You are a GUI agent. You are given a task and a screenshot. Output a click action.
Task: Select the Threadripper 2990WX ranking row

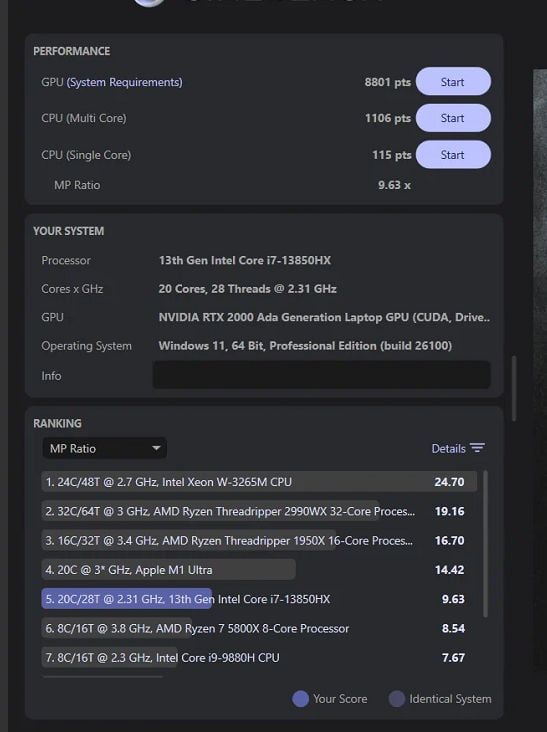pos(259,511)
